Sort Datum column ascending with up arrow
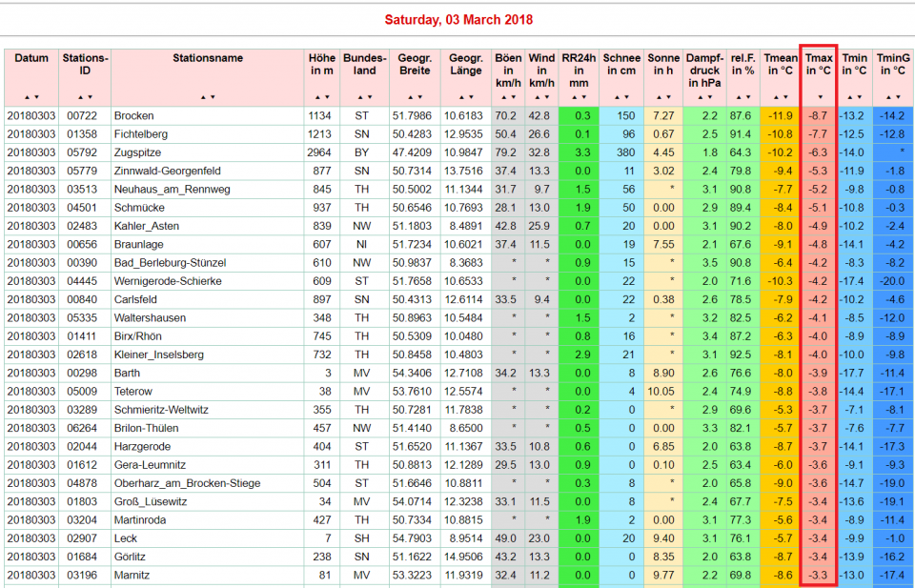The image size is (915, 588). 27,97
